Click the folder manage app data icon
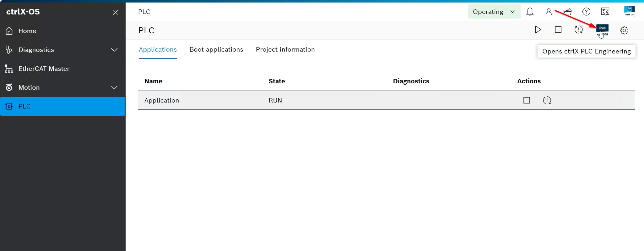This screenshot has height=251, width=644. tap(567, 12)
